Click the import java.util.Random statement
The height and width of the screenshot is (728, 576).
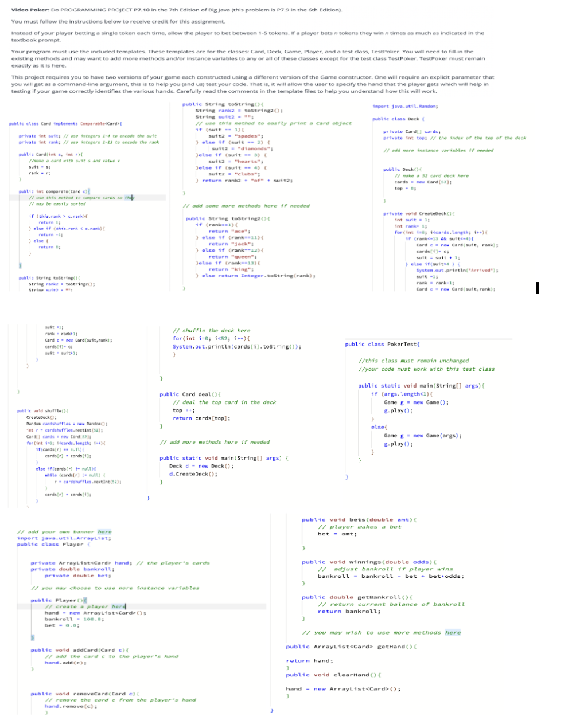tap(406, 105)
